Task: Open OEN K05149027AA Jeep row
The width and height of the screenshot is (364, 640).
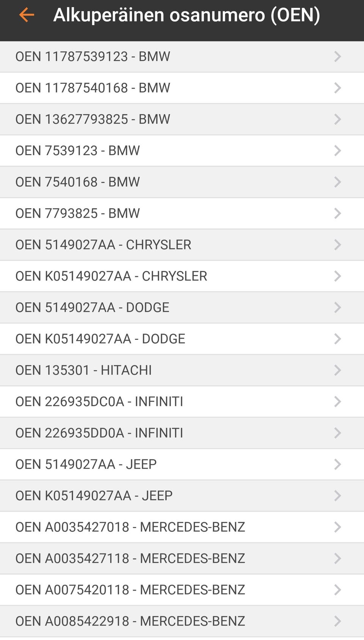Action: coord(94,495)
